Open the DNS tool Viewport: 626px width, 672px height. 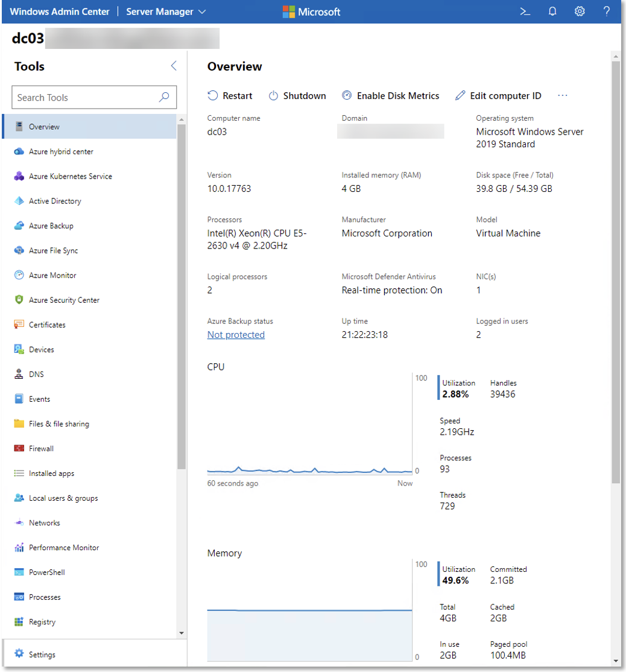[37, 374]
